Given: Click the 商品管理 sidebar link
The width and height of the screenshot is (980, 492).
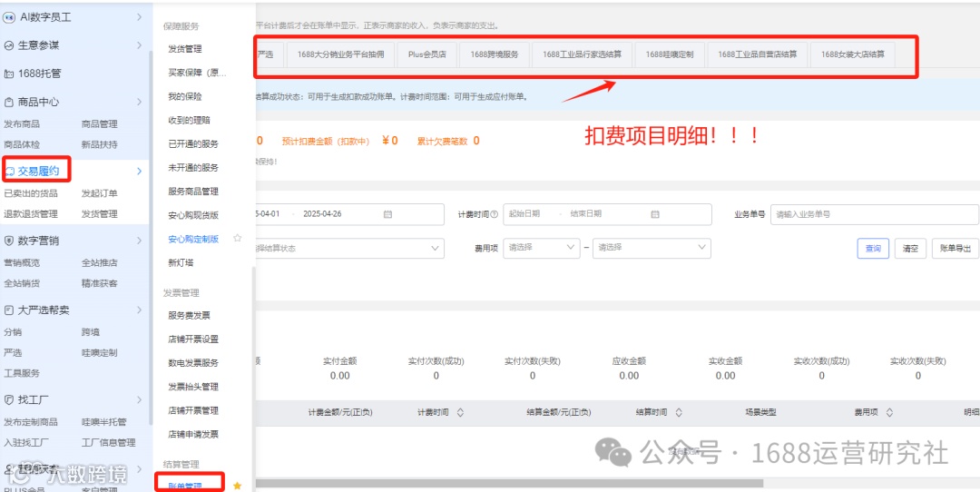Looking at the screenshot, I should (x=100, y=123).
